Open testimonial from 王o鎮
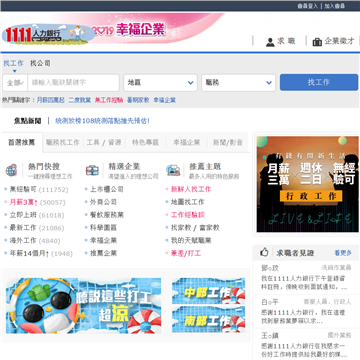The image size is (360, 360). click(306, 345)
